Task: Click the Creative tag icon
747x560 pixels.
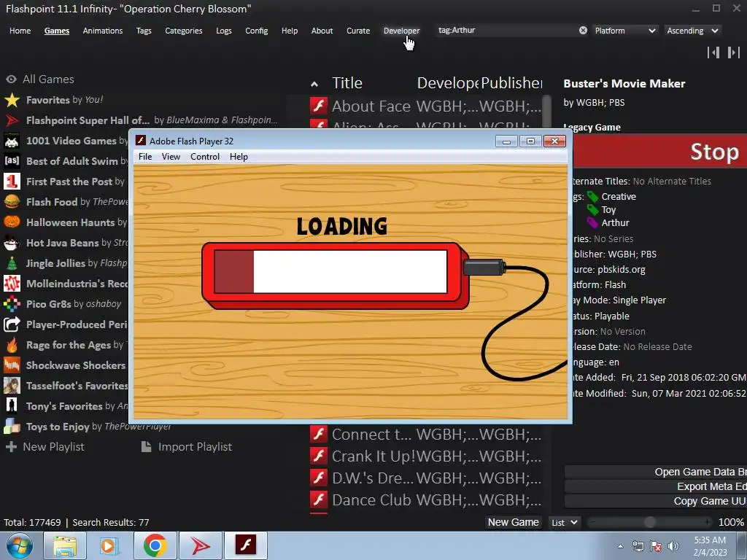Action: pos(592,197)
